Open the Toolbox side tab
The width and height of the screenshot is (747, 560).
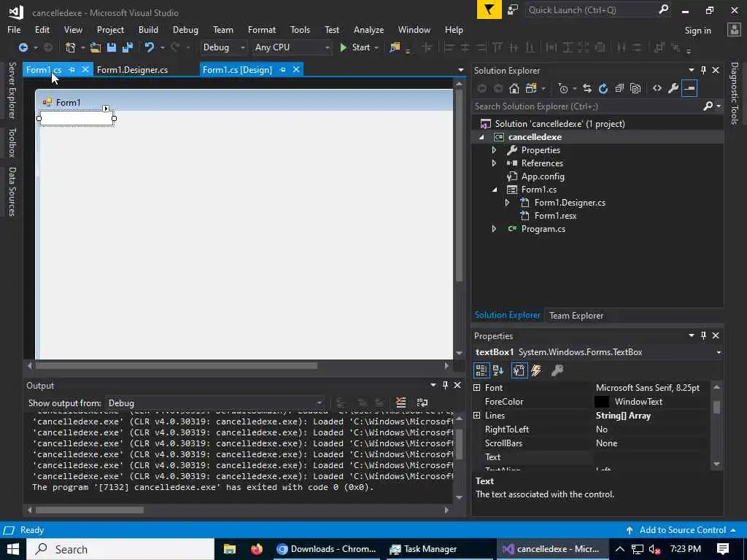12,142
